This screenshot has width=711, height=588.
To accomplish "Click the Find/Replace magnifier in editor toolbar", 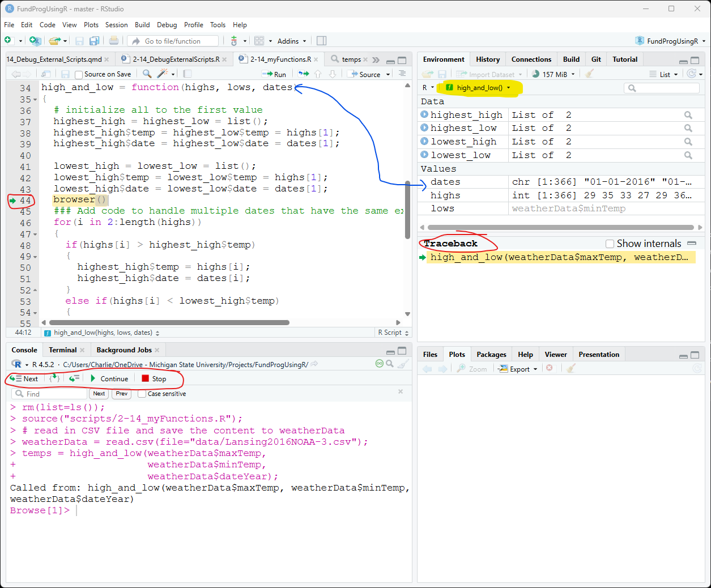I will [147, 74].
